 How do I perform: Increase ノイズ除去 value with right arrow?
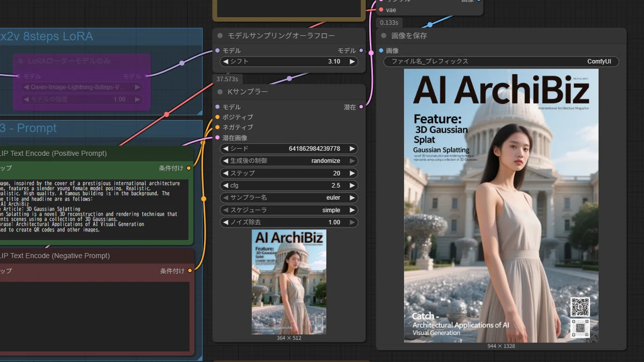coord(352,222)
